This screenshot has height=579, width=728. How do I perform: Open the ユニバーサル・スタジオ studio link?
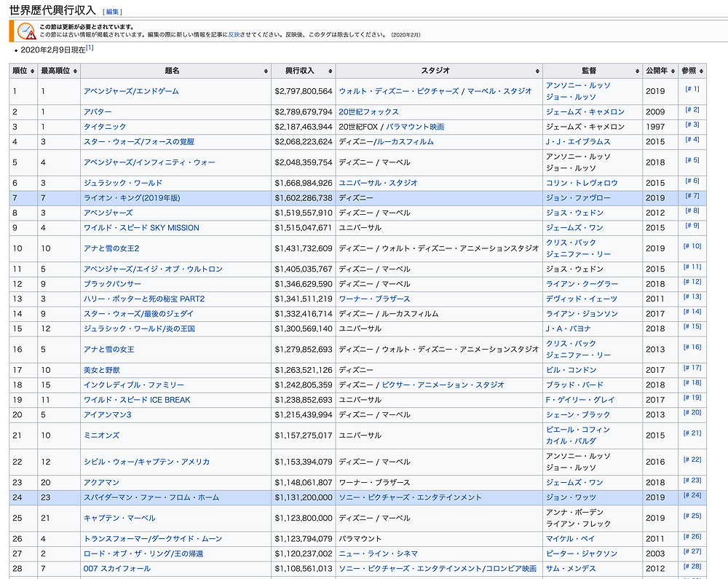tap(378, 183)
